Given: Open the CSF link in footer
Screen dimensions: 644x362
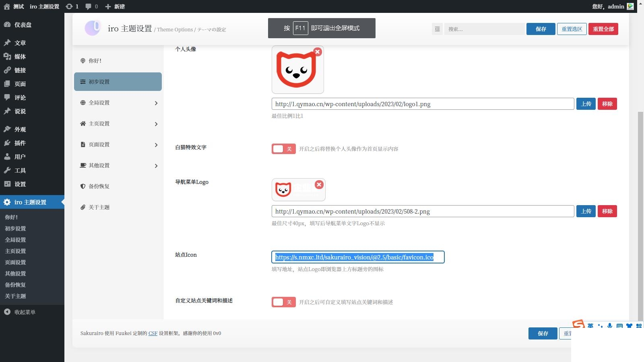Looking at the screenshot, I should pyautogui.click(x=153, y=333).
